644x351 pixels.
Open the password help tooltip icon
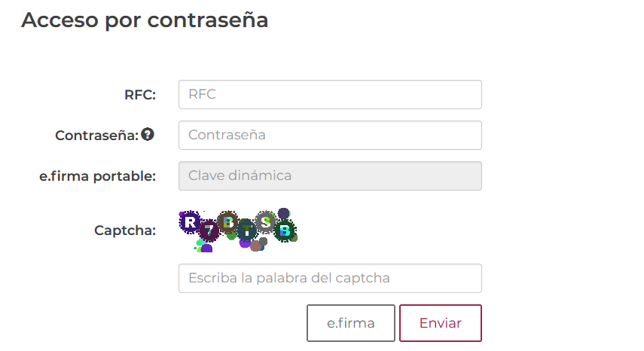pos(148,135)
